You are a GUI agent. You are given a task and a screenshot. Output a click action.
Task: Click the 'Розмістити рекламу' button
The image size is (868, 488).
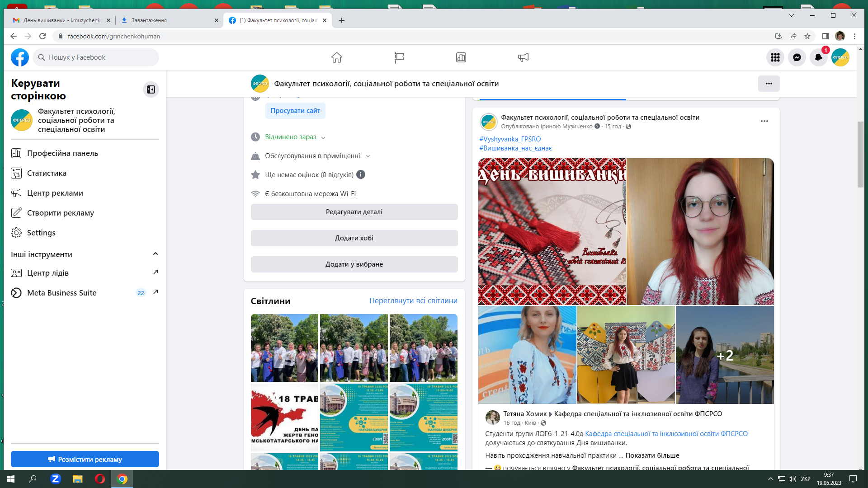tap(85, 459)
